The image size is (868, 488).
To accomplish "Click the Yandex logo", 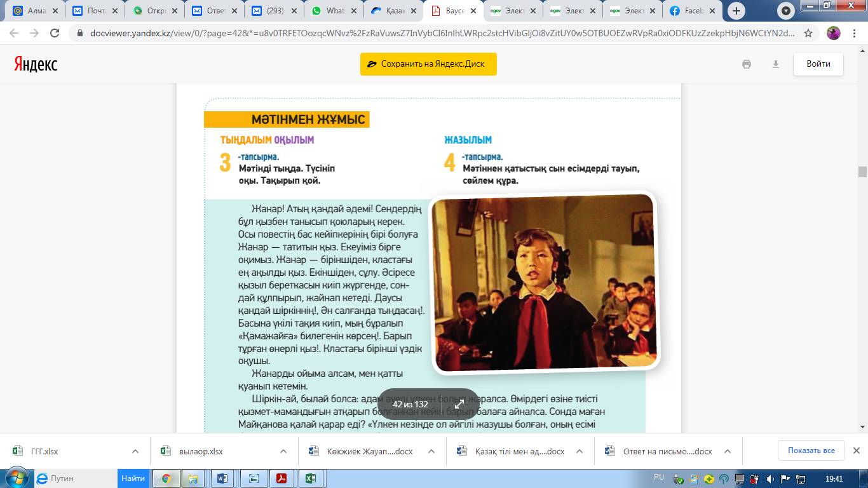I will (36, 64).
